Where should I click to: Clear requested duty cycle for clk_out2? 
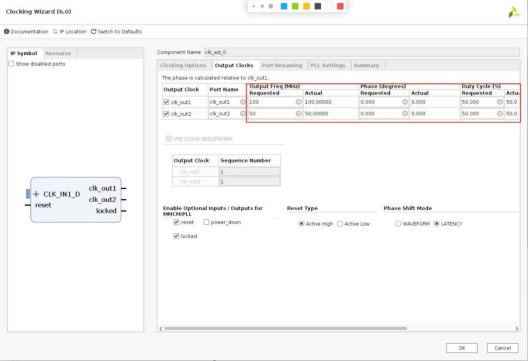pos(500,114)
